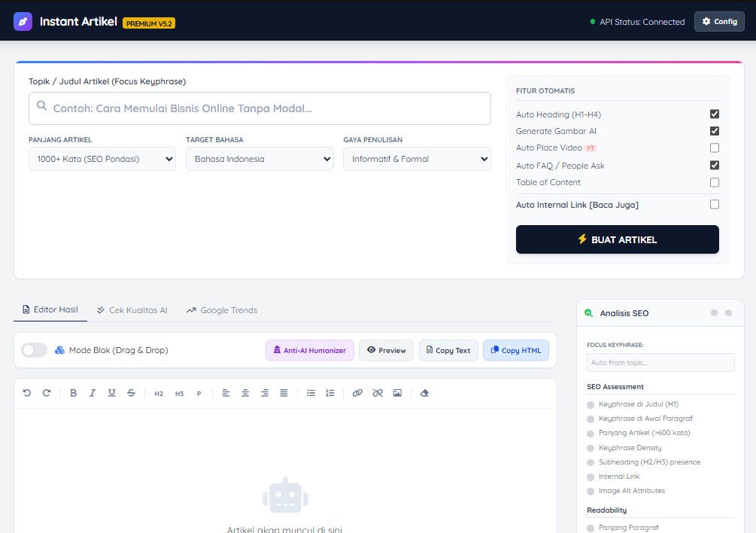
Task: Apply bold formatting in editor toolbar
Action: tap(73, 393)
